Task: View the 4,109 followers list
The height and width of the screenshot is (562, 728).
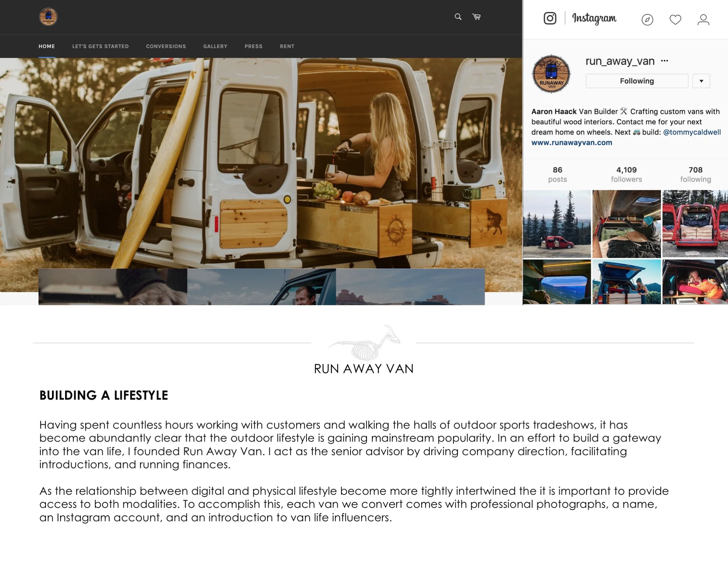Action: [626, 174]
